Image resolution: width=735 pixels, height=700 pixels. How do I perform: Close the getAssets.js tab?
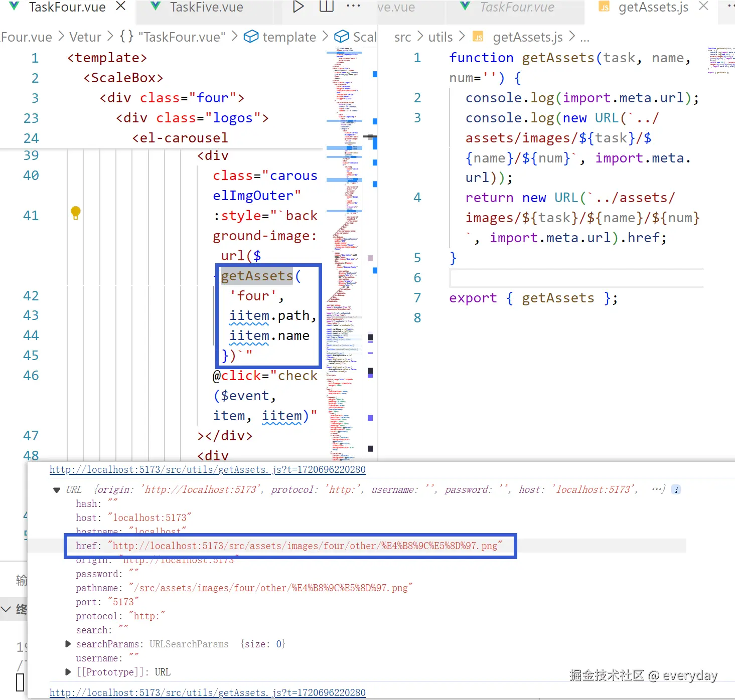point(704,6)
